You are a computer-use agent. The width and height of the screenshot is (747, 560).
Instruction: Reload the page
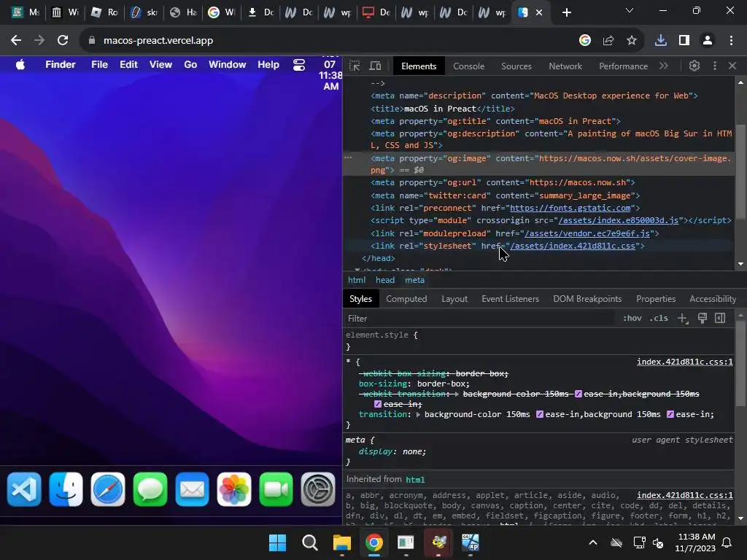[x=63, y=41]
